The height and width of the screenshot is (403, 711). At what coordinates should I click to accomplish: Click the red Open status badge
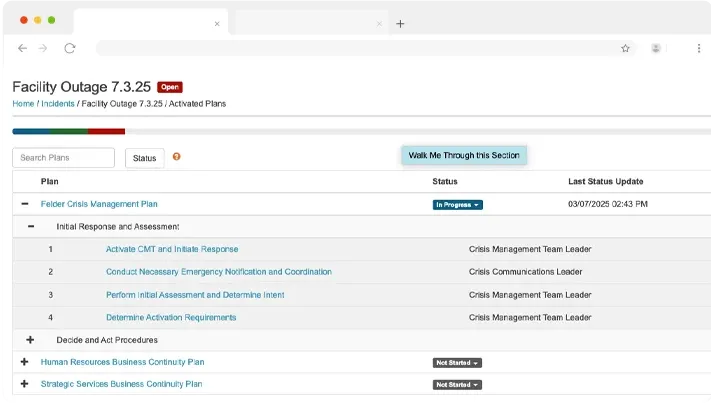pyautogui.click(x=170, y=87)
